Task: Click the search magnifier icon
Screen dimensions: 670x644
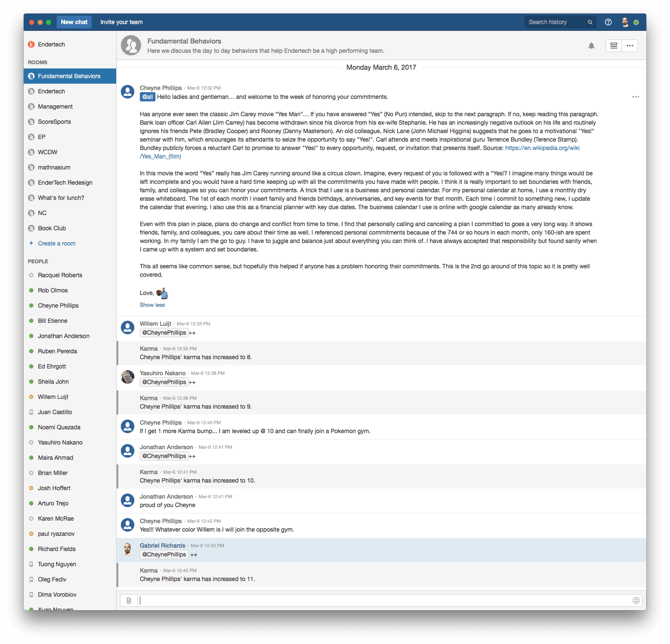Action: pos(590,22)
